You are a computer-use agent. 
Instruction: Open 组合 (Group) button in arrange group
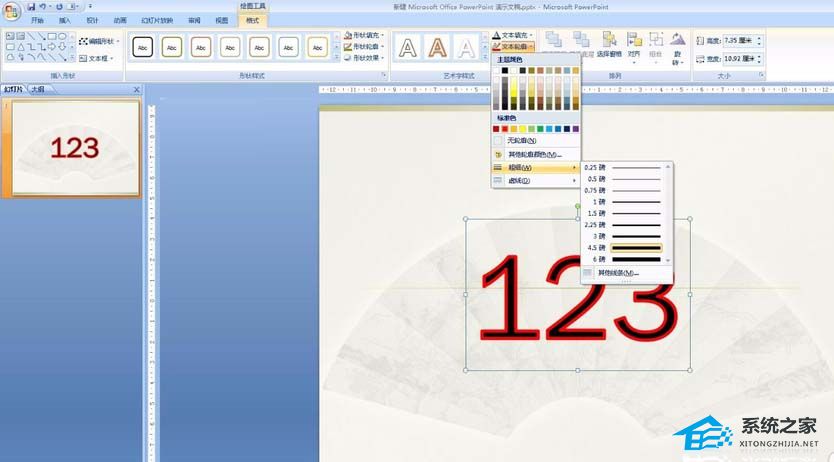tap(656, 47)
